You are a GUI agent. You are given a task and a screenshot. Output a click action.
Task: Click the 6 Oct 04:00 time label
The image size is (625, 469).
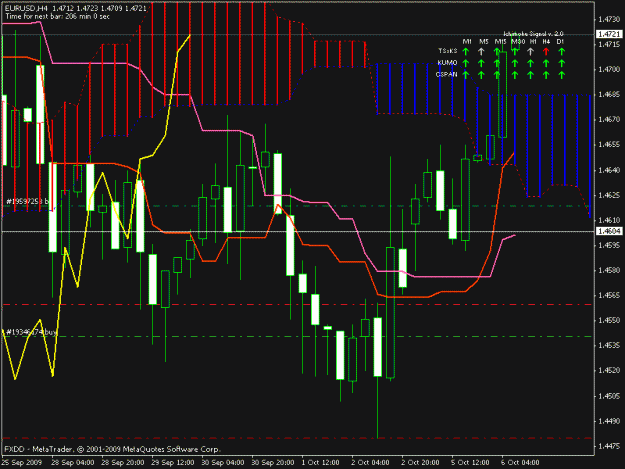520,462
